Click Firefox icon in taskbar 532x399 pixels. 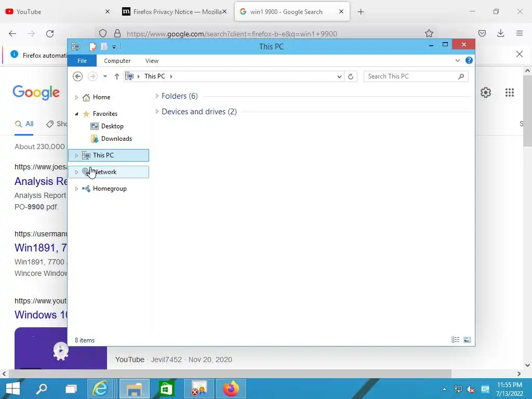[x=231, y=389]
